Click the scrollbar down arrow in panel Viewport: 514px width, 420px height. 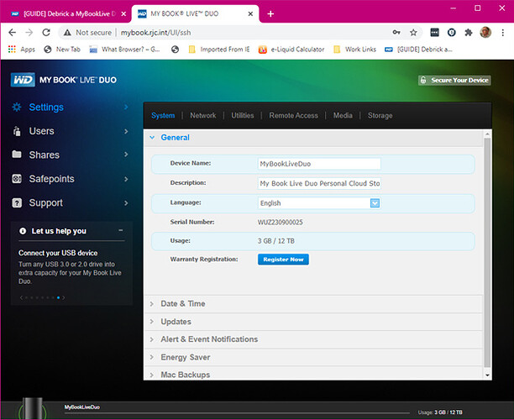(x=487, y=375)
